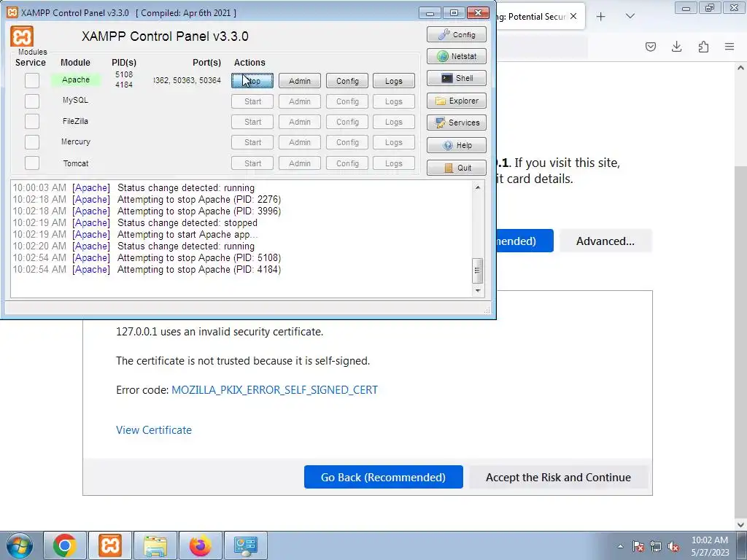This screenshot has height=560, width=747.
Task: Open Firefox list all tabs chevron
Action: tap(630, 17)
